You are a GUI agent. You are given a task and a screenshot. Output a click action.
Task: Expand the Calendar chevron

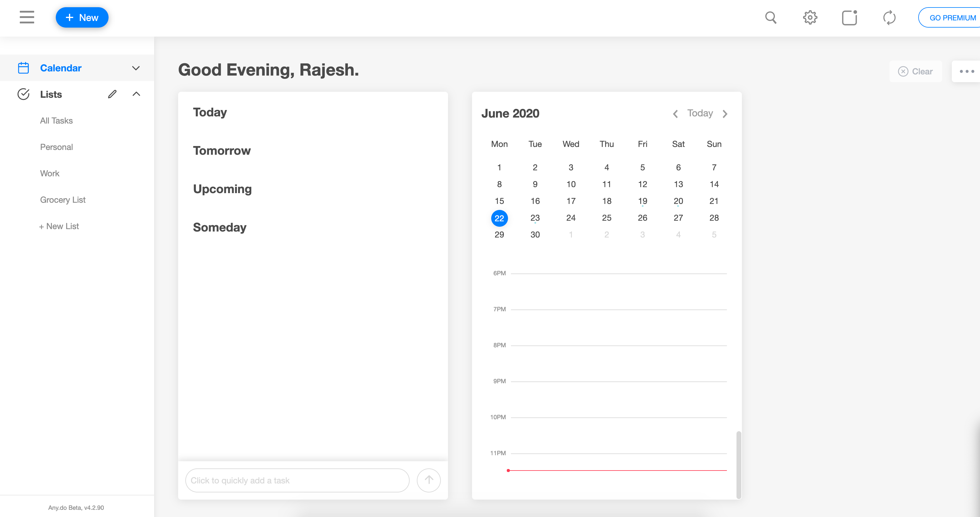tap(136, 68)
